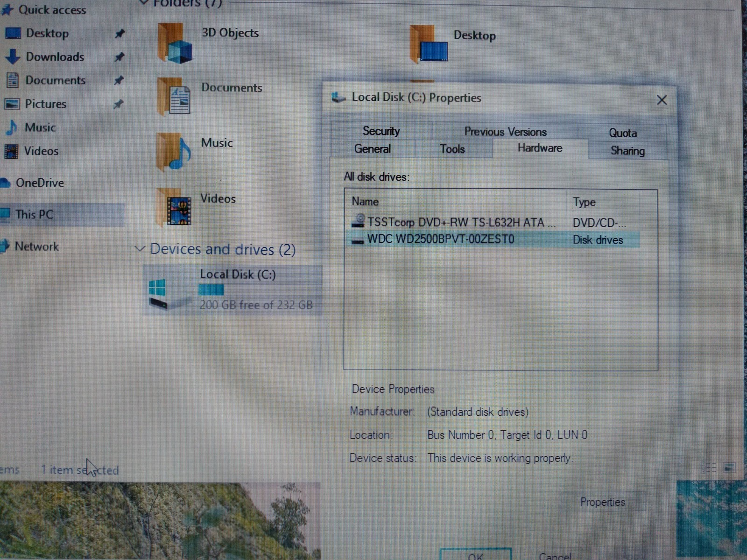Switch to the Sharing tab
747x560 pixels.
click(x=627, y=151)
